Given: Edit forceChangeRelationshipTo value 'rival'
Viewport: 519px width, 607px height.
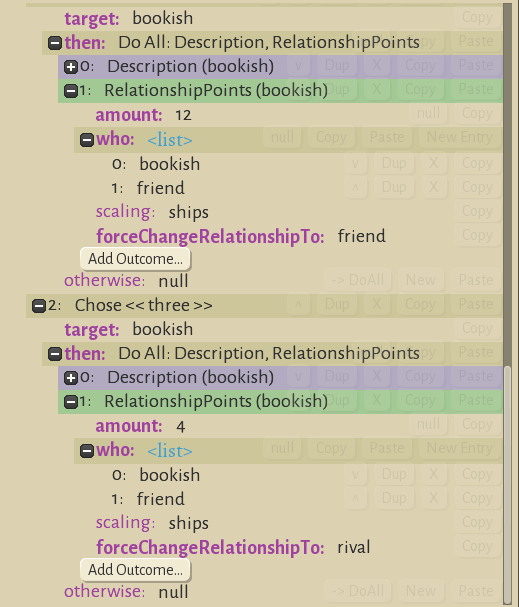Looking at the screenshot, I should [354, 547].
